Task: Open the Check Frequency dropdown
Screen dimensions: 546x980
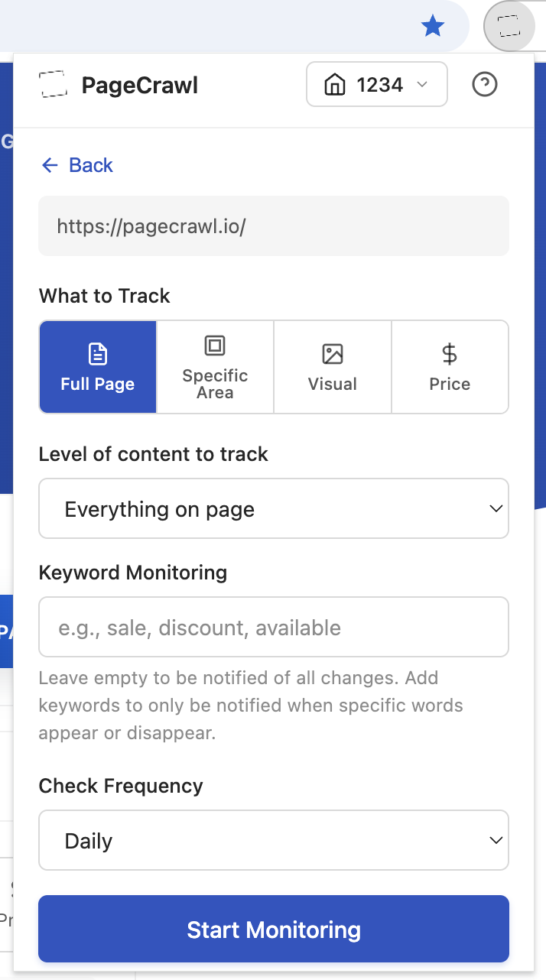Action: click(x=273, y=840)
